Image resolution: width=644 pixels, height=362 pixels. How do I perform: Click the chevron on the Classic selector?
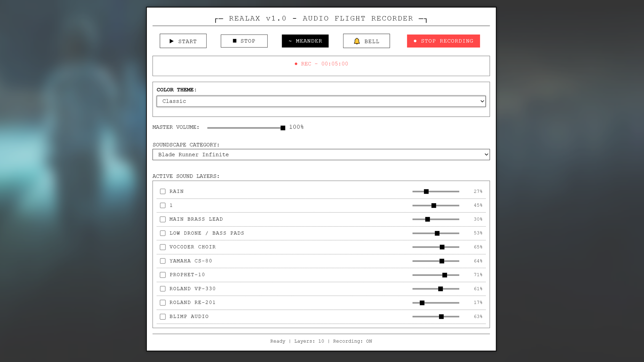[482, 101]
